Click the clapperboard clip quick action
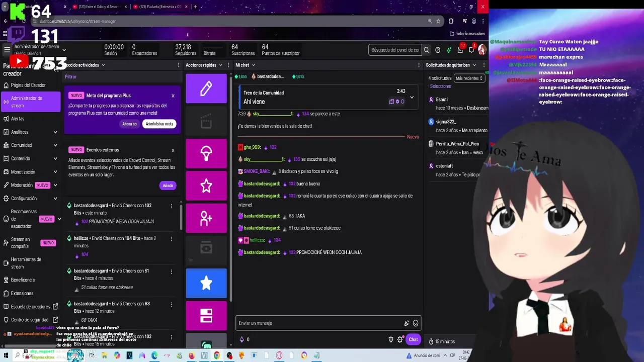The image size is (644, 362). pos(206,121)
